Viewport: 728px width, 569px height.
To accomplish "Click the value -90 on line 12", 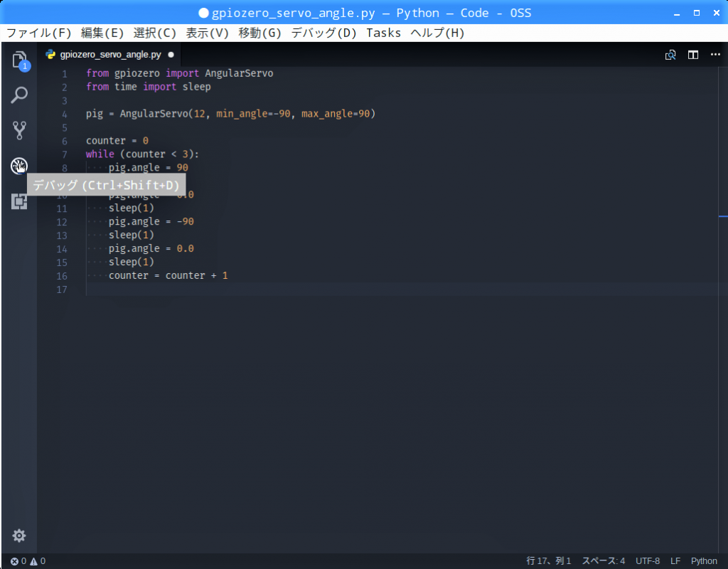I will (186, 222).
